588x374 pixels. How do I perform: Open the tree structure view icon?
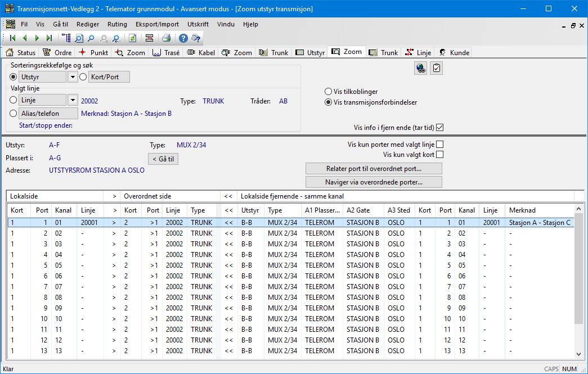pyautogui.click(x=66, y=38)
